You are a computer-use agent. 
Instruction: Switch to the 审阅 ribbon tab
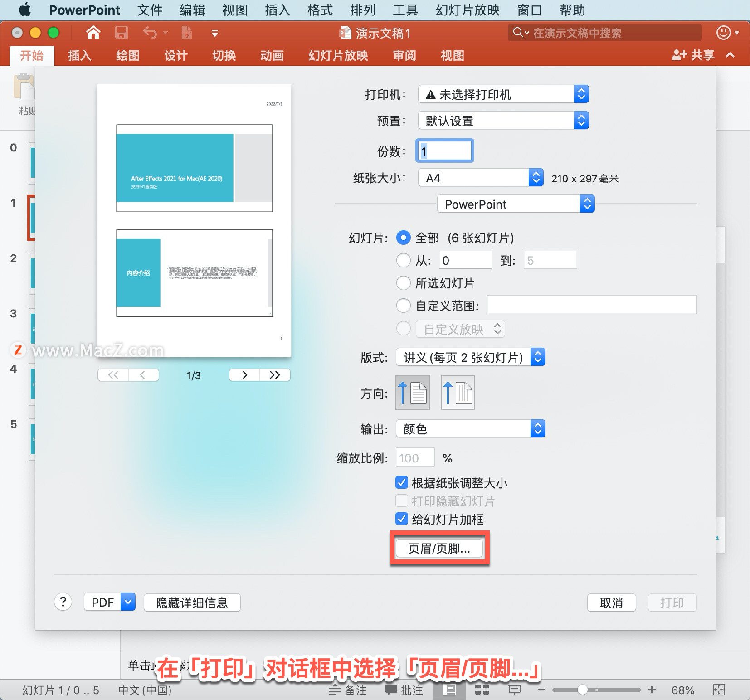[404, 55]
